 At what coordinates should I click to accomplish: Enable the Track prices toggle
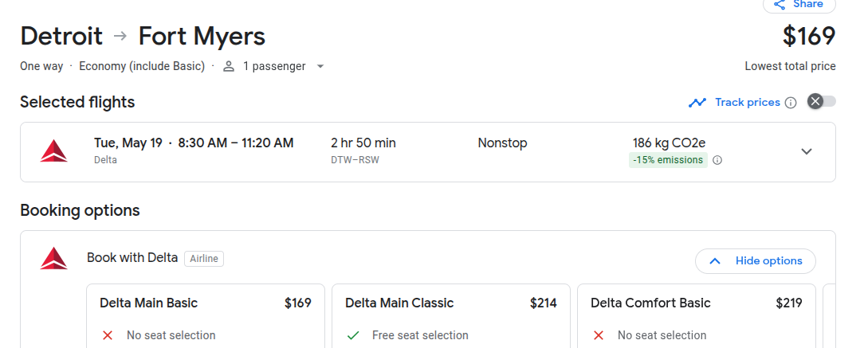click(822, 101)
